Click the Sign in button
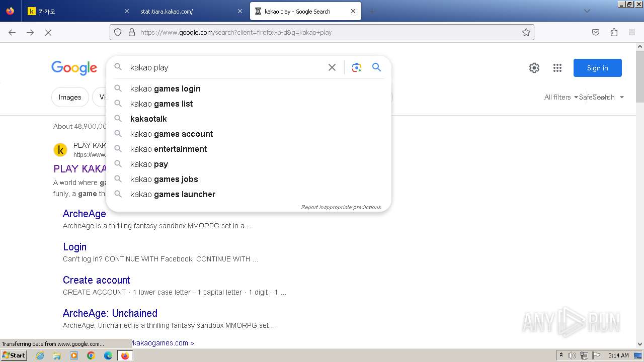The image size is (644, 362). point(598,68)
